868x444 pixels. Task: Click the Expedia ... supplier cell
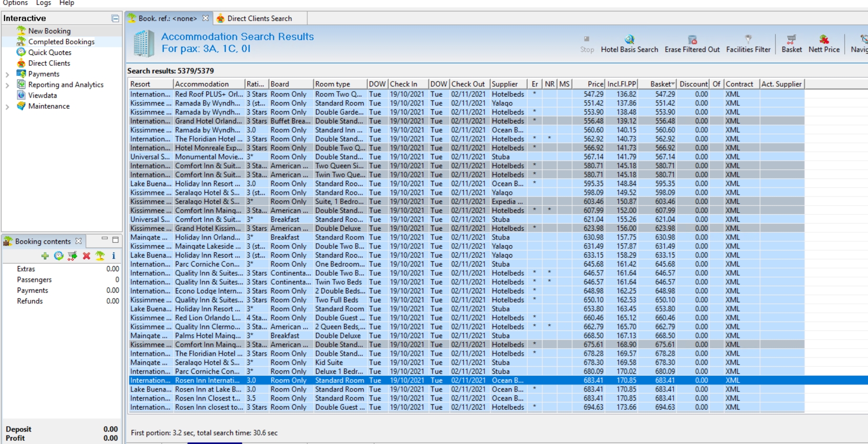coord(508,202)
